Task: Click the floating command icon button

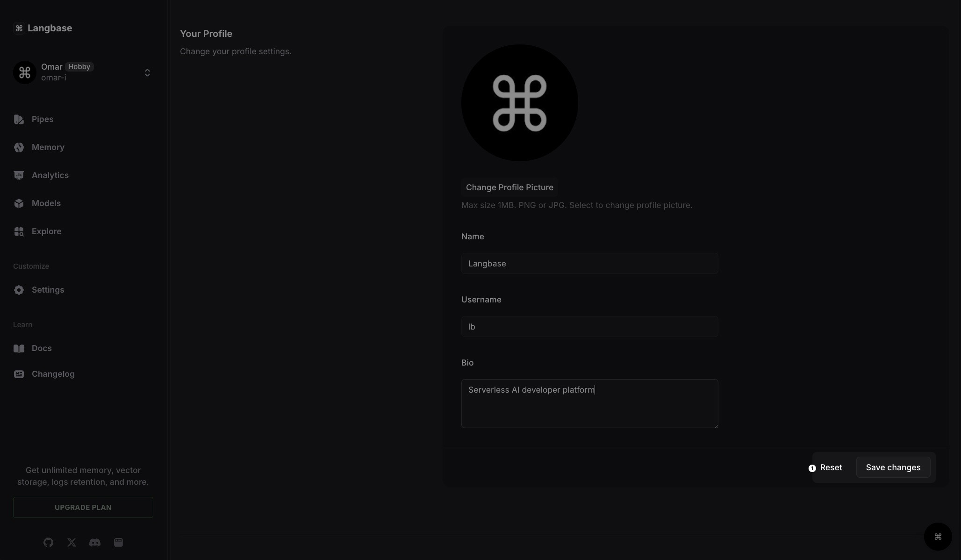Action: (x=938, y=537)
